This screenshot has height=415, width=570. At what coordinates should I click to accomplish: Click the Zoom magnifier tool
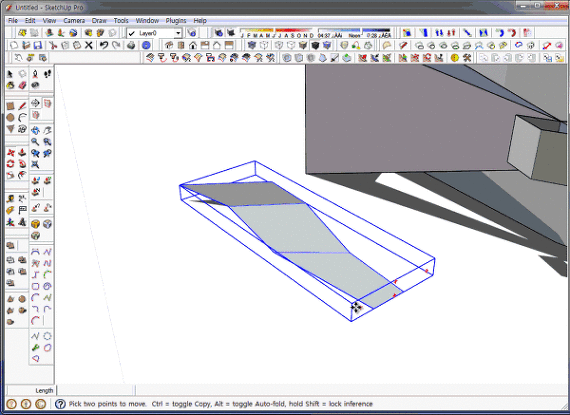35,142
